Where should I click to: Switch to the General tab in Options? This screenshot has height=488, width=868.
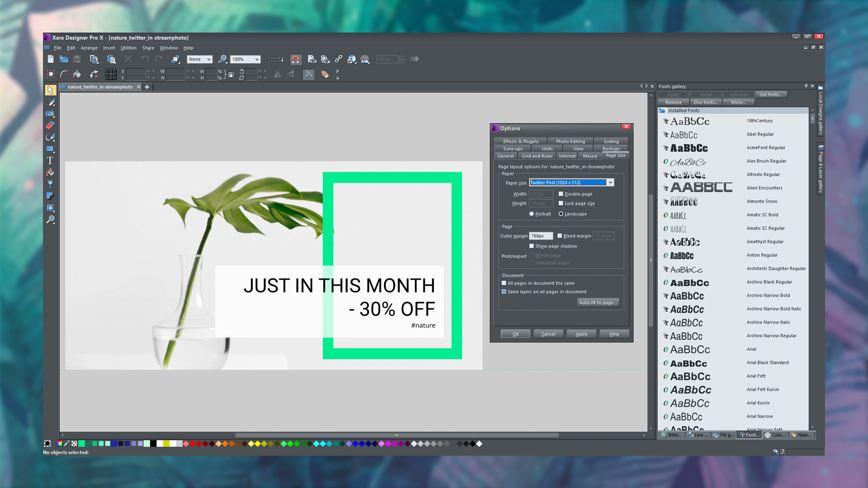505,155
